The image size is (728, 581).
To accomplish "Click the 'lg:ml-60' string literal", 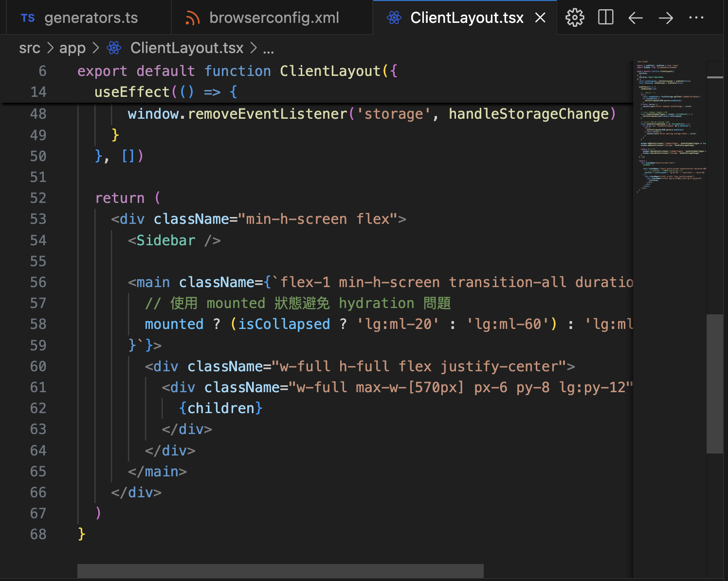I will click(x=508, y=324).
